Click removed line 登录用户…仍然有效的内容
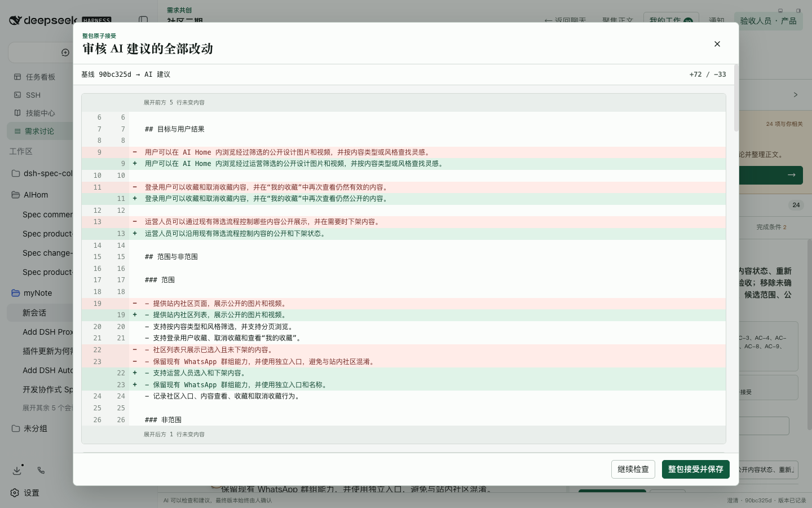812x508 pixels. [x=404, y=187]
